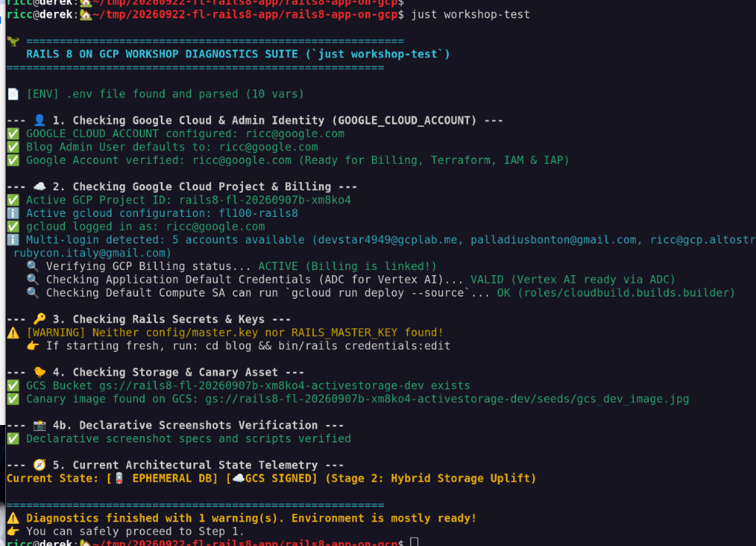Click 'ACTIVE (Billing is linked!)' status
The width and height of the screenshot is (756, 546).
point(347,266)
